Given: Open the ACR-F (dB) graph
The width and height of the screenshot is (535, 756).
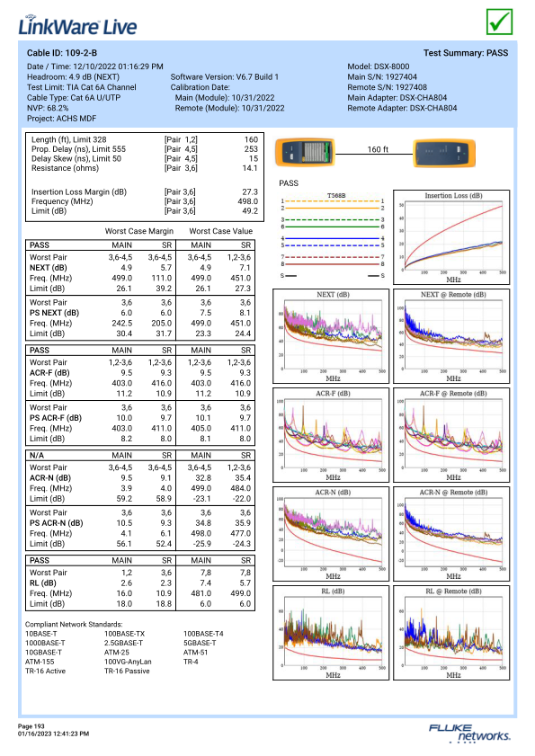Looking at the screenshot, I should 331,435.
